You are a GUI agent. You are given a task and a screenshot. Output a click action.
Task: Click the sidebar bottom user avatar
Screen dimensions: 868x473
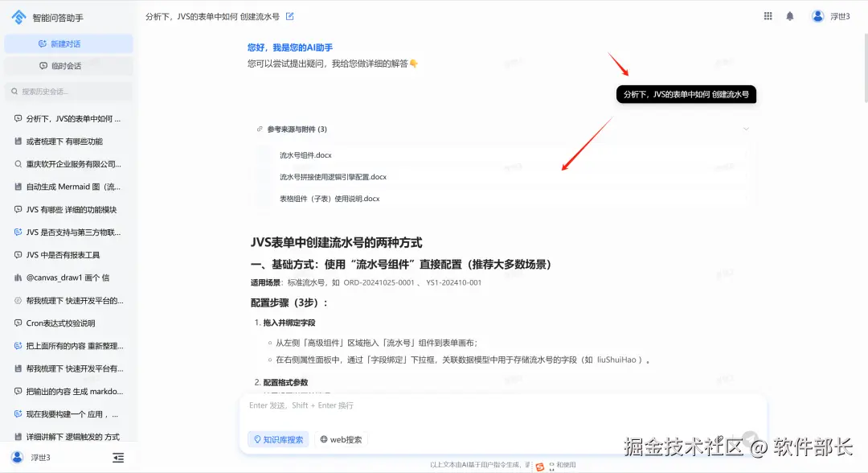(x=18, y=457)
